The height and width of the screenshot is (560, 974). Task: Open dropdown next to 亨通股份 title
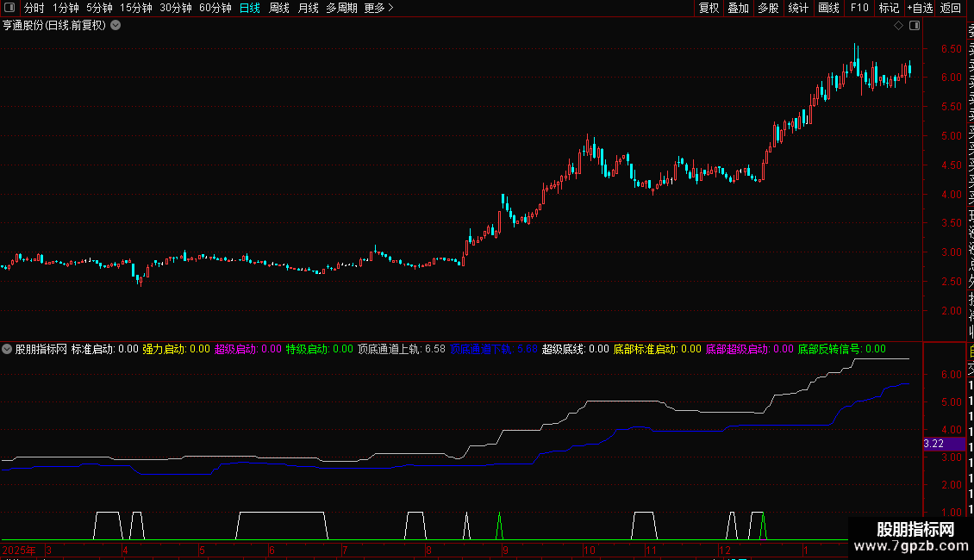coord(116,26)
